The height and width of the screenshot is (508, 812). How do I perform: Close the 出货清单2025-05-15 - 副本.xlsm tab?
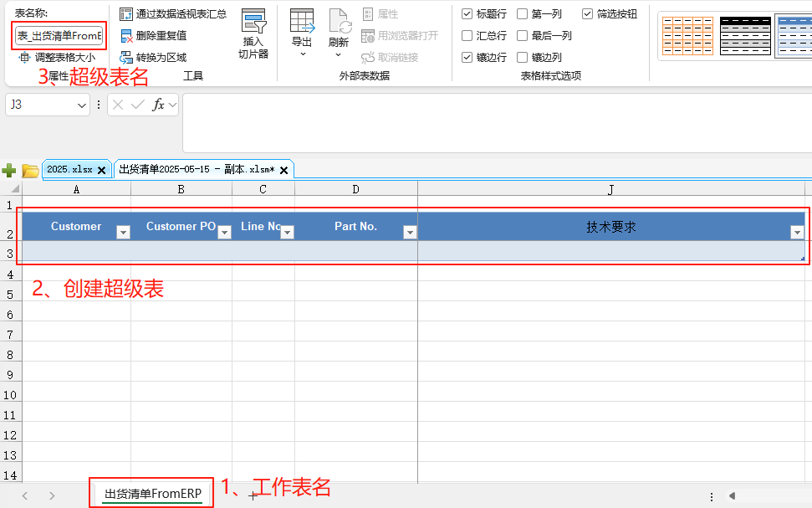[283, 170]
